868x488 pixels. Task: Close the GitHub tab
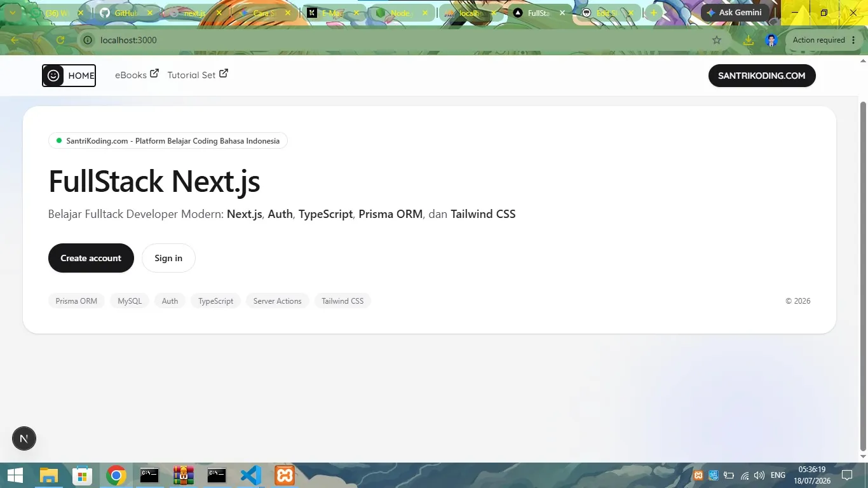pos(149,13)
